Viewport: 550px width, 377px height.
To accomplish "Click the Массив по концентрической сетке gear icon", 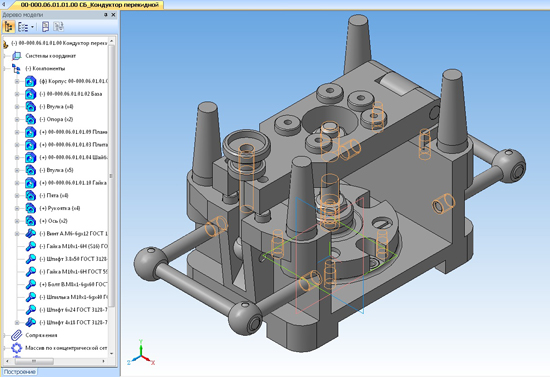I will pos(16,348).
